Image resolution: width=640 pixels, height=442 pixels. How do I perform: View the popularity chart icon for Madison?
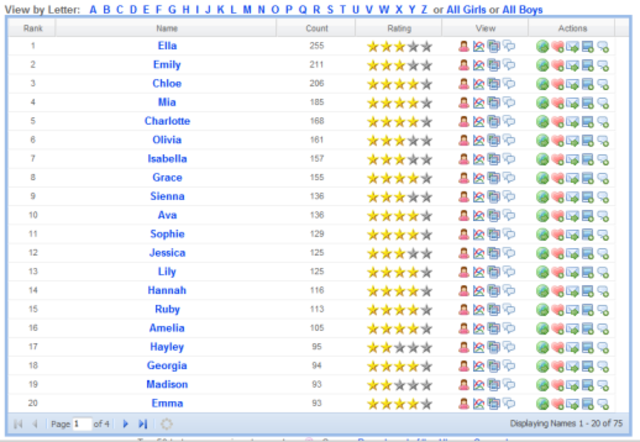(x=478, y=384)
